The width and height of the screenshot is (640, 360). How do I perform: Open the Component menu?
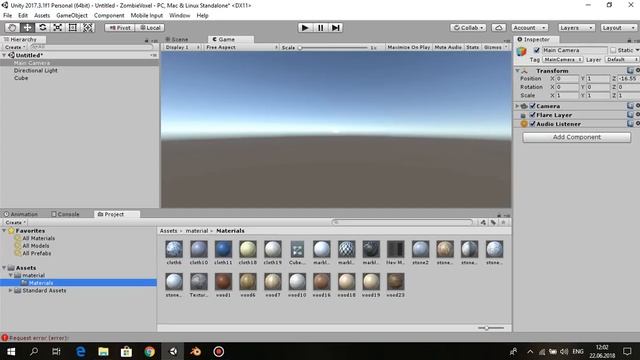click(x=109, y=16)
